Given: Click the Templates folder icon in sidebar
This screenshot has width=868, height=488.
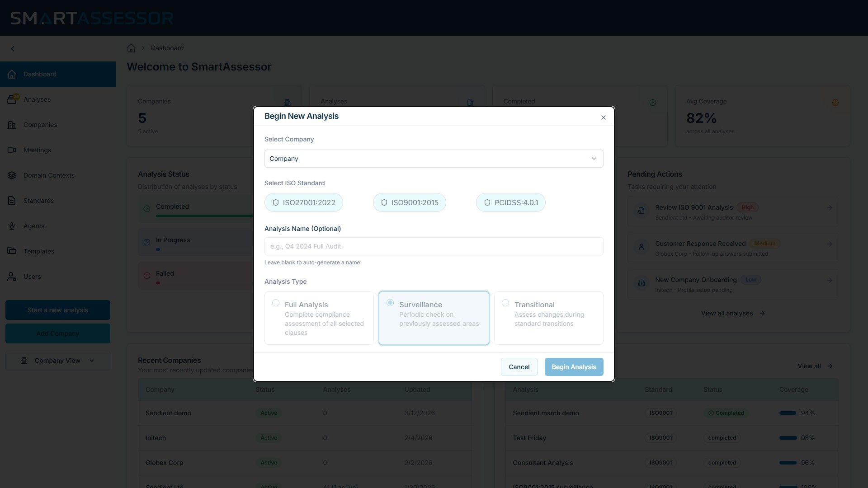Looking at the screenshot, I should (x=12, y=251).
